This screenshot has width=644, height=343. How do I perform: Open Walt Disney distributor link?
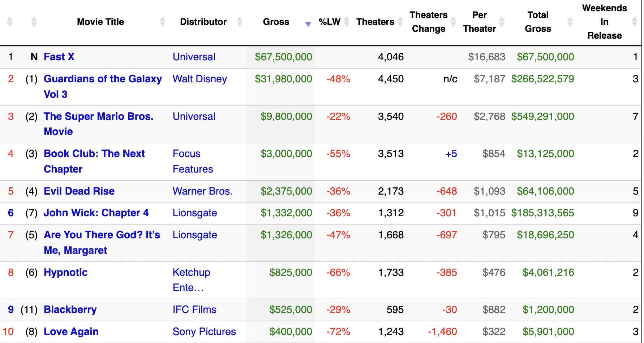click(x=200, y=79)
